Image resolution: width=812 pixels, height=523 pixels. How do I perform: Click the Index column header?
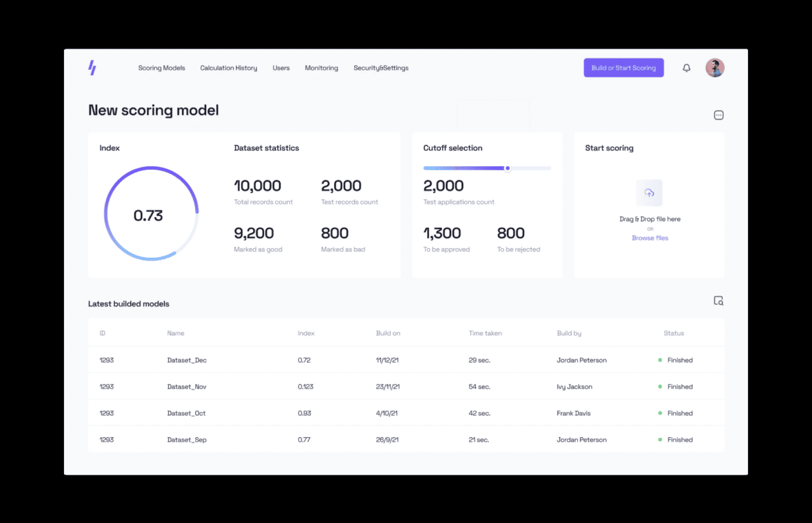[x=306, y=333]
